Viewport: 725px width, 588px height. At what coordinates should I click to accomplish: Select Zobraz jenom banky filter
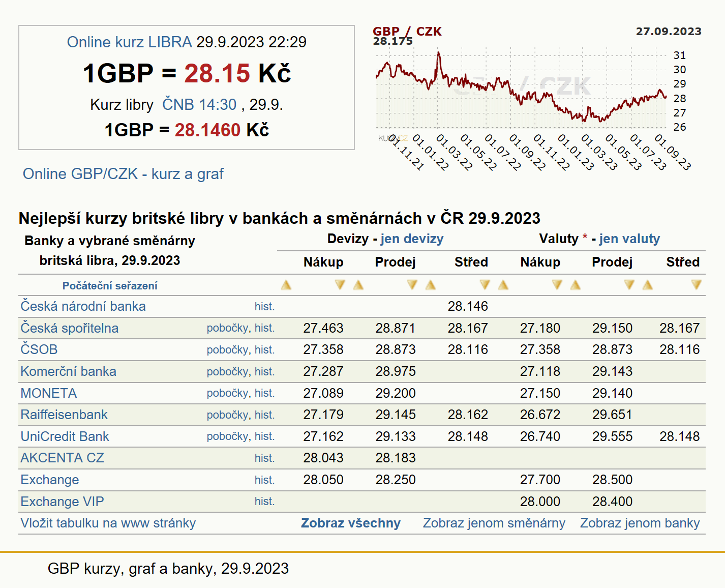click(640, 523)
